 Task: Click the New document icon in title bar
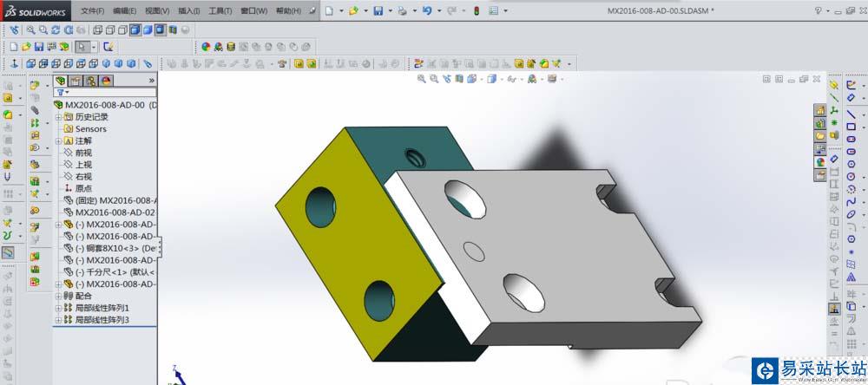(x=329, y=10)
